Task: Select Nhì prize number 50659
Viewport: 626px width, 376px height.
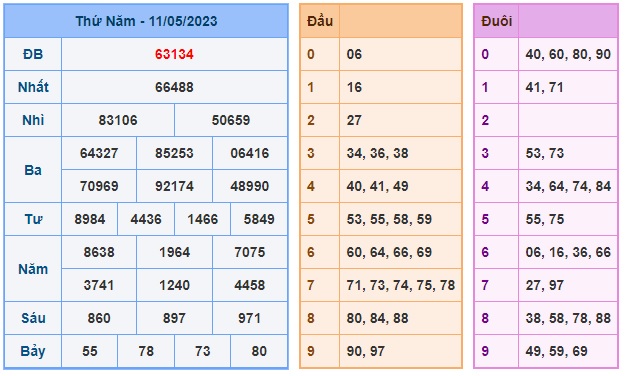Action: coord(231,120)
